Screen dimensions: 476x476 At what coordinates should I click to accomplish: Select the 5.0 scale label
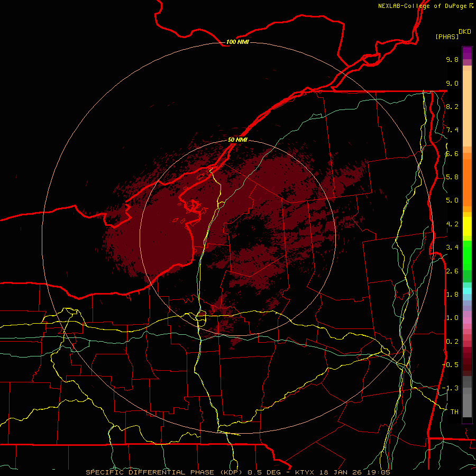point(452,200)
